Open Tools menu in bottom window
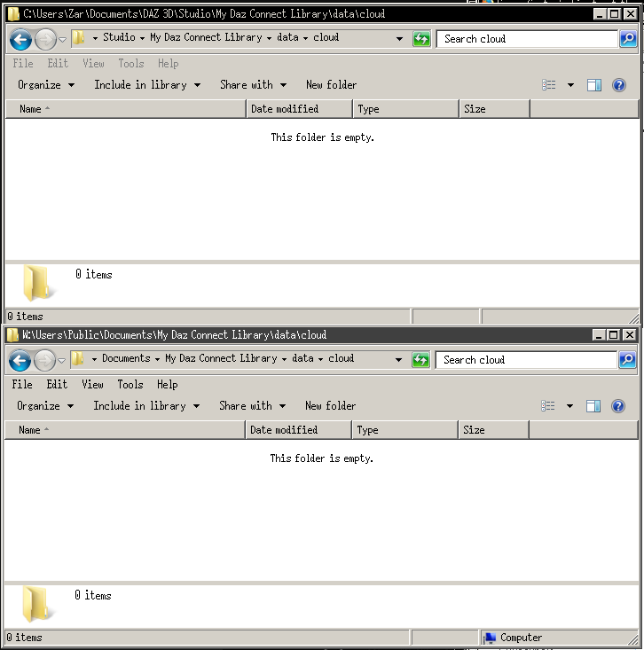 coord(130,384)
